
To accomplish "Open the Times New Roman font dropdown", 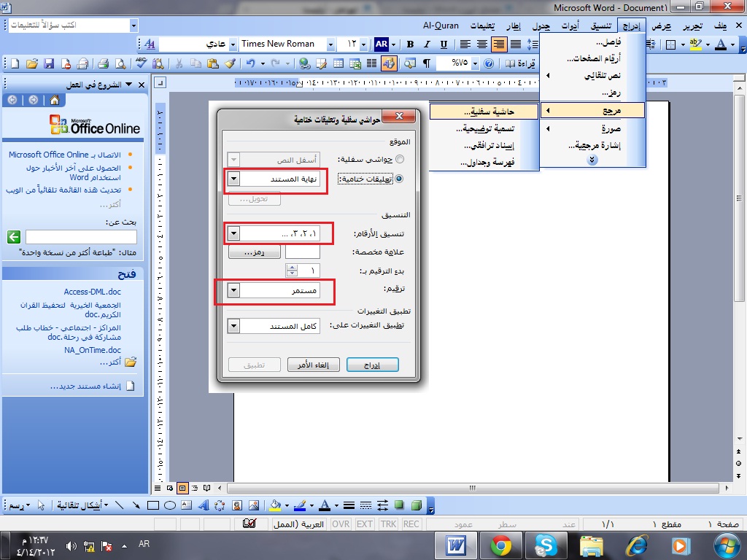I will 330,44.
